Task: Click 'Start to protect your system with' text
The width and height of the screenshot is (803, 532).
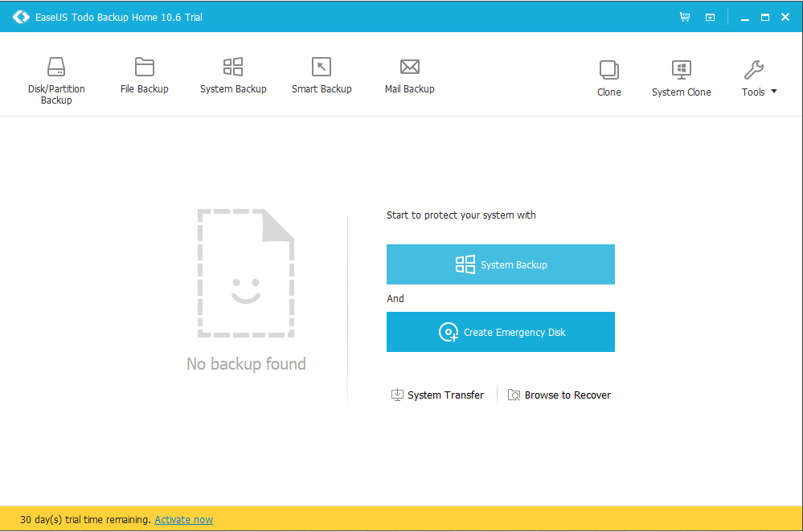Action: (x=461, y=215)
